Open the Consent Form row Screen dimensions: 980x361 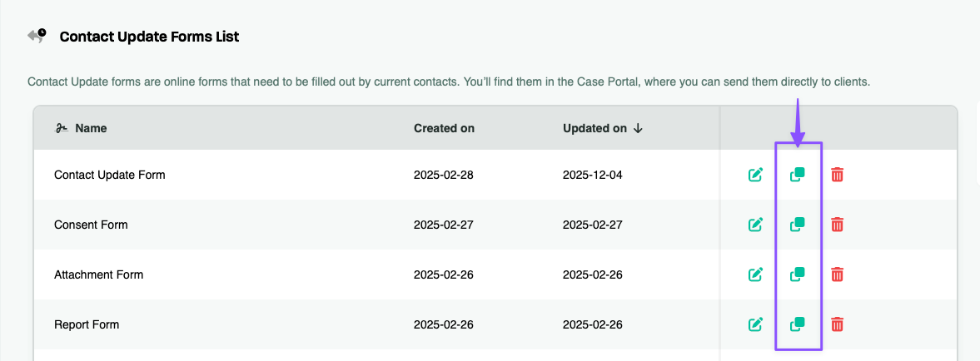tap(91, 225)
